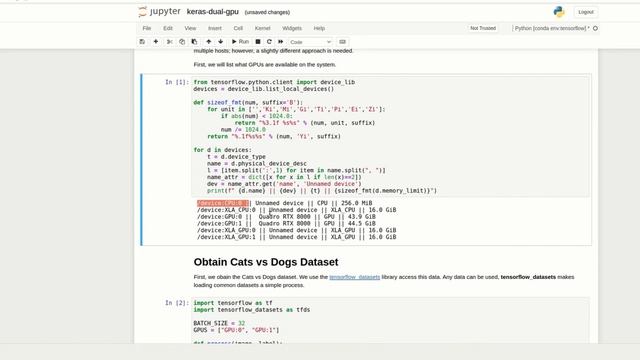Open the Kernel menu
Screen dimensions: 640x360
pyautogui.click(x=262, y=28)
